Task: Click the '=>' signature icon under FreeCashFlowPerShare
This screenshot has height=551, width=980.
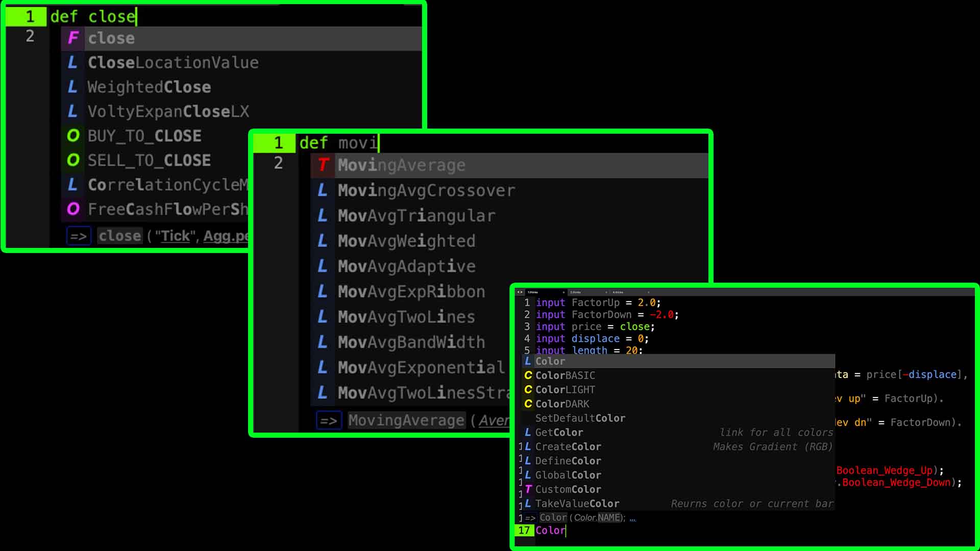Action: coord(79,236)
